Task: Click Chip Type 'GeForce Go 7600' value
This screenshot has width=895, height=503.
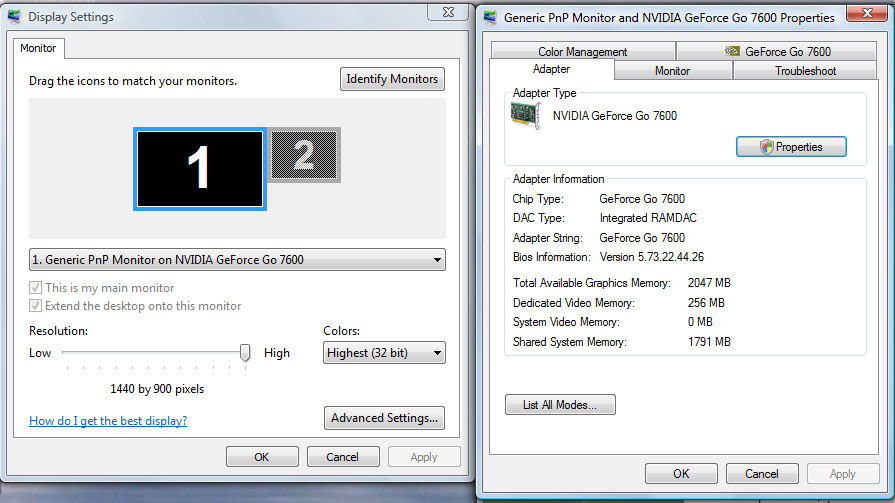Action: (x=642, y=199)
